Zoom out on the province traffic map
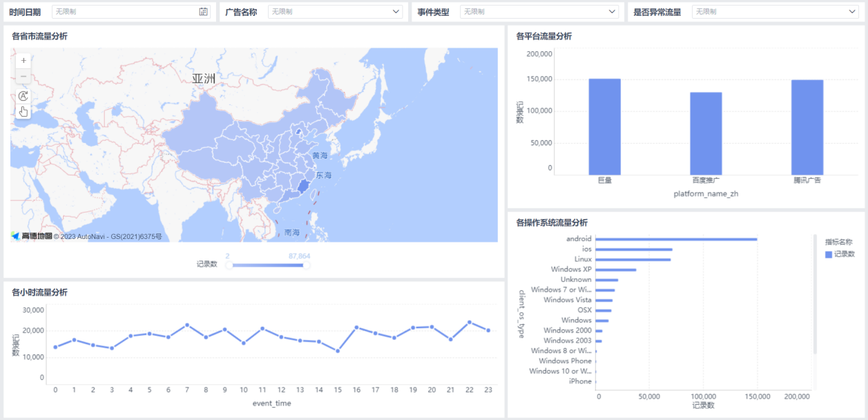Screen dimensions: 868x420 pyautogui.click(x=23, y=76)
